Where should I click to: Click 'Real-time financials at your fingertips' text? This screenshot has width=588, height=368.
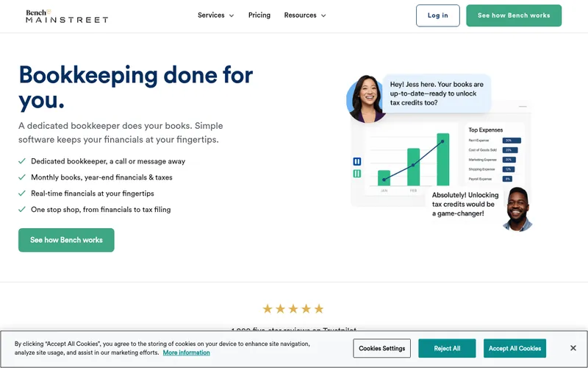coord(93,194)
